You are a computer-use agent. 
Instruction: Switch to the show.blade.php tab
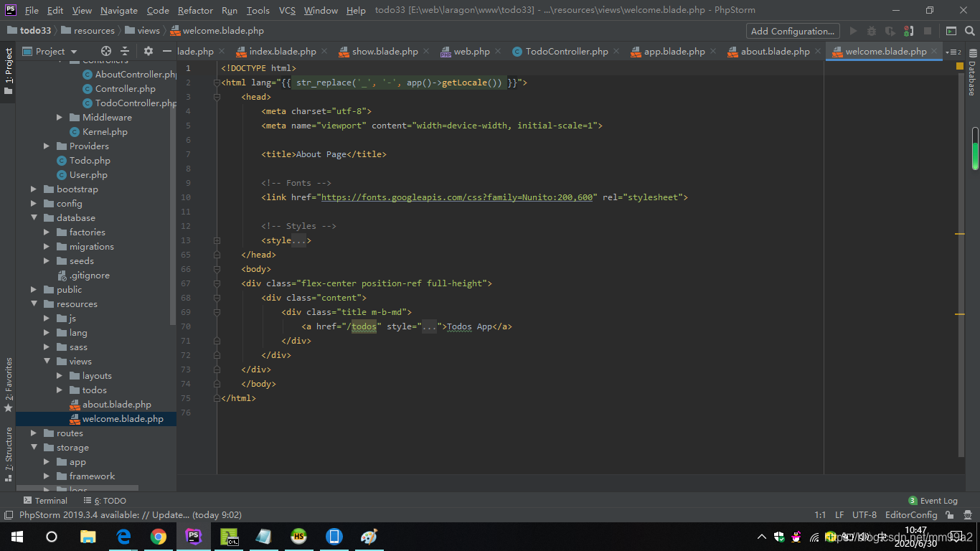[x=385, y=51]
